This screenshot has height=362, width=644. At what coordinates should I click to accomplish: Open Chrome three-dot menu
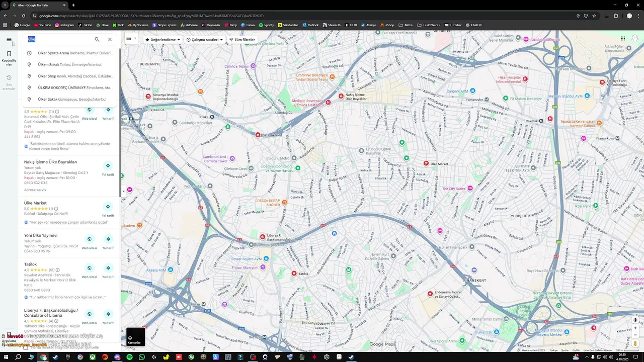click(638, 16)
